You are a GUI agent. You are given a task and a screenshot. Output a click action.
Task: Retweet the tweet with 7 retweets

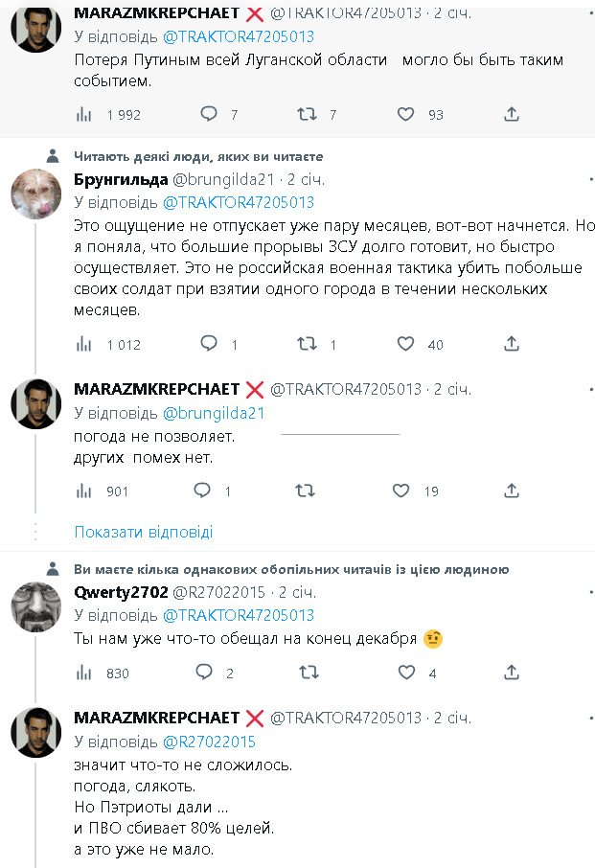coord(307,114)
